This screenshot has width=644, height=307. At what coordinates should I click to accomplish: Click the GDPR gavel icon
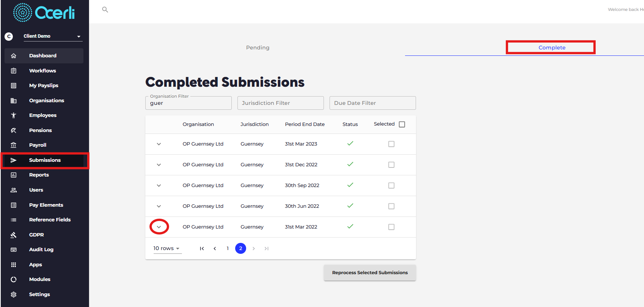[14, 235]
